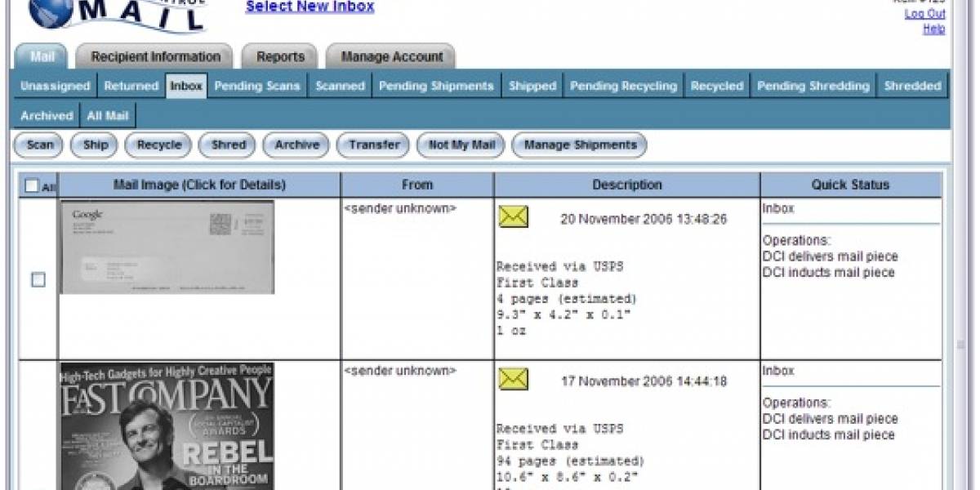Screen dimensions: 980x490
Task: Show the Unassigned mail folder
Action: (x=56, y=86)
